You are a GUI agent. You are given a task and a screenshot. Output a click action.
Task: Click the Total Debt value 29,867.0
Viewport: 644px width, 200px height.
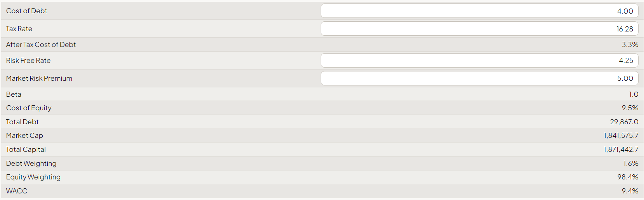(624, 122)
